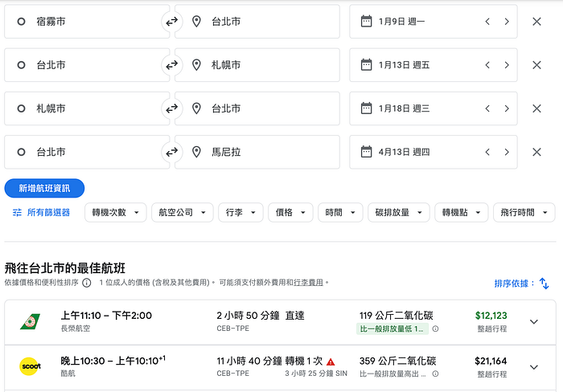Go to previous day for 4月13日 週四
Screen dimensions: 563x392
click(x=487, y=152)
